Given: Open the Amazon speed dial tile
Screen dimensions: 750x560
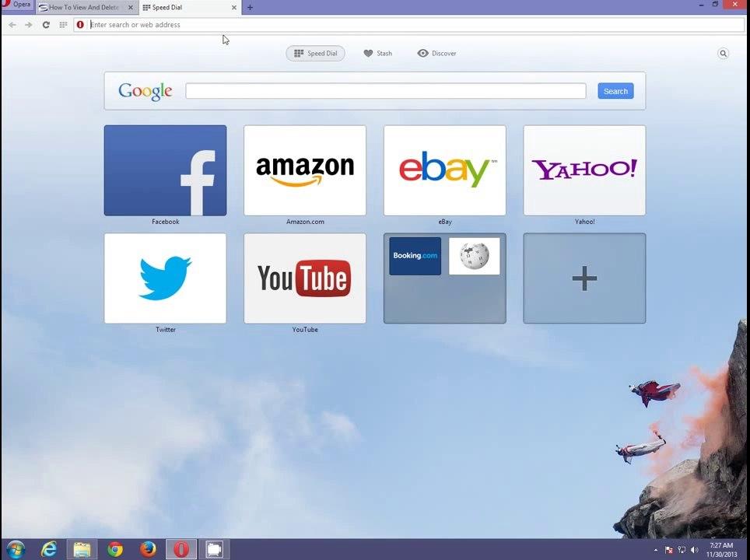Looking at the screenshot, I should coord(305,170).
